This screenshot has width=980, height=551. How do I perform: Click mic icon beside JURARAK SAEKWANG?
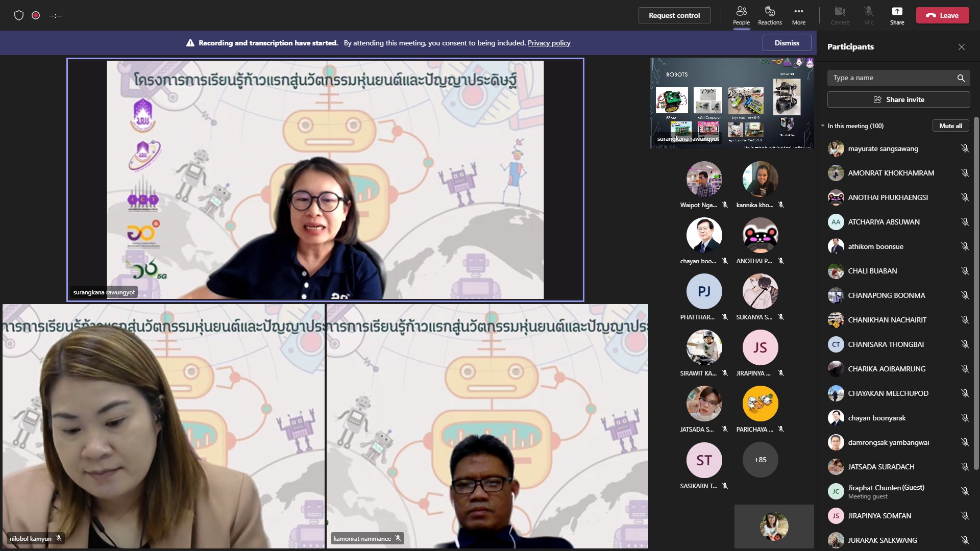[x=965, y=540]
